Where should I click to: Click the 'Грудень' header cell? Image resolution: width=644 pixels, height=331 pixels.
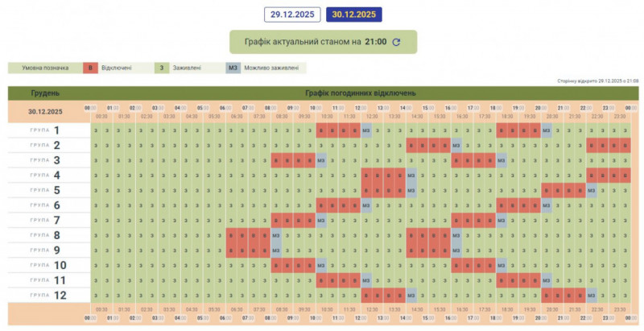(x=46, y=93)
